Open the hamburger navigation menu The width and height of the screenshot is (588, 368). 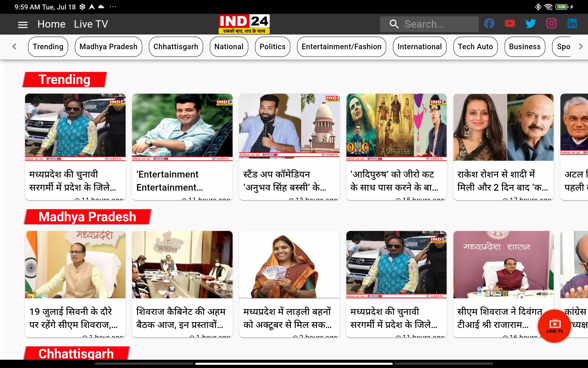23,24
